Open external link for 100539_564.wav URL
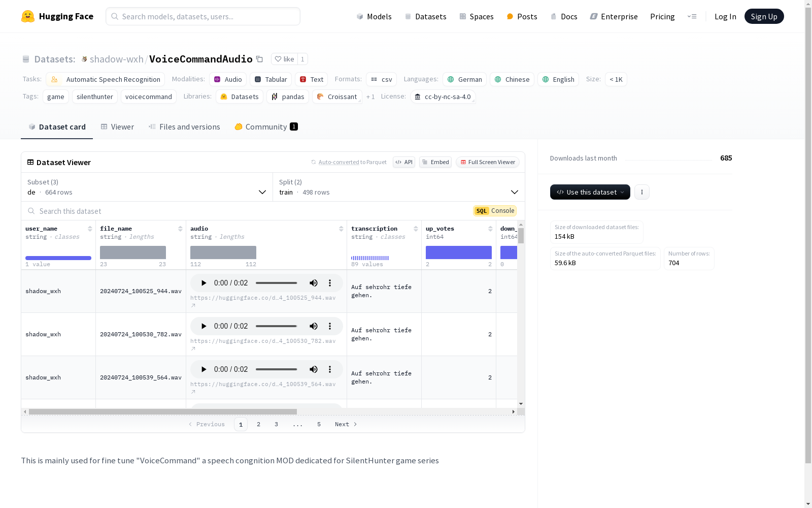 pos(193,392)
